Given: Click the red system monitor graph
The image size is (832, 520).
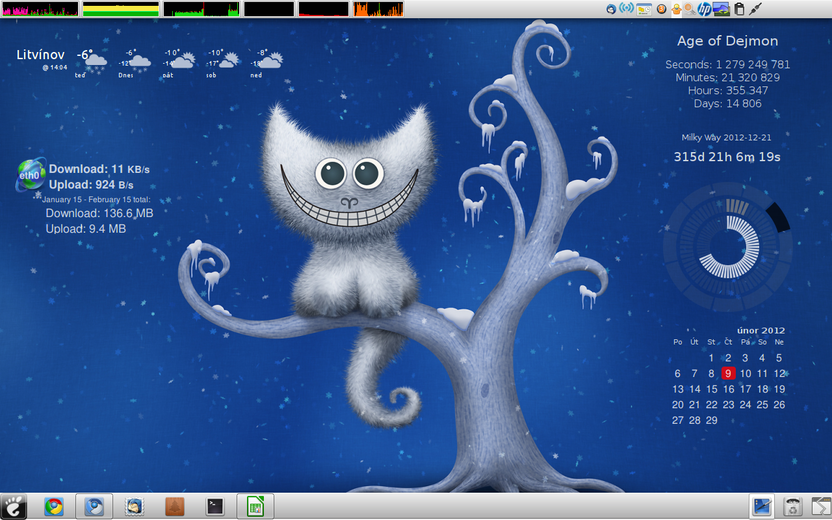Looking at the screenshot, I should (323, 9).
